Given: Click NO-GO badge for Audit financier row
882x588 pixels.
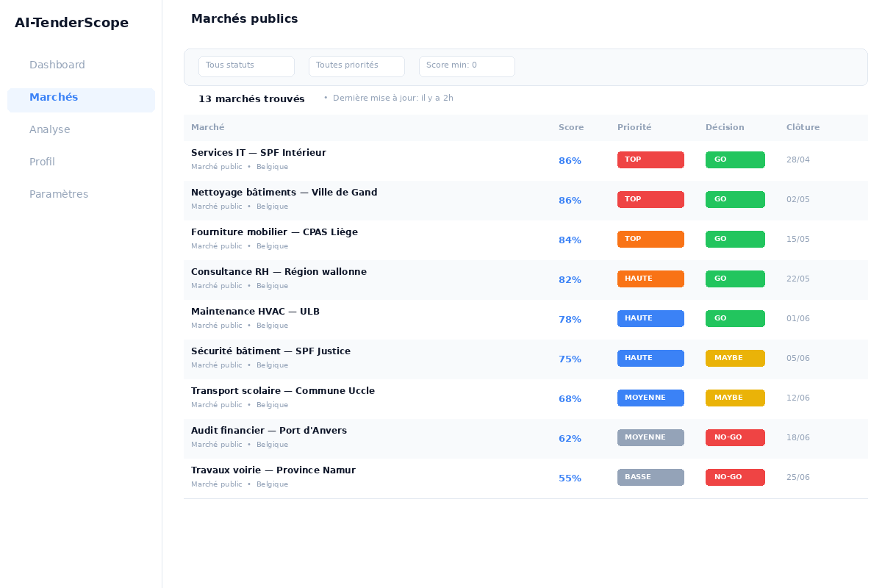Looking at the screenshot, I should point(735,438).
